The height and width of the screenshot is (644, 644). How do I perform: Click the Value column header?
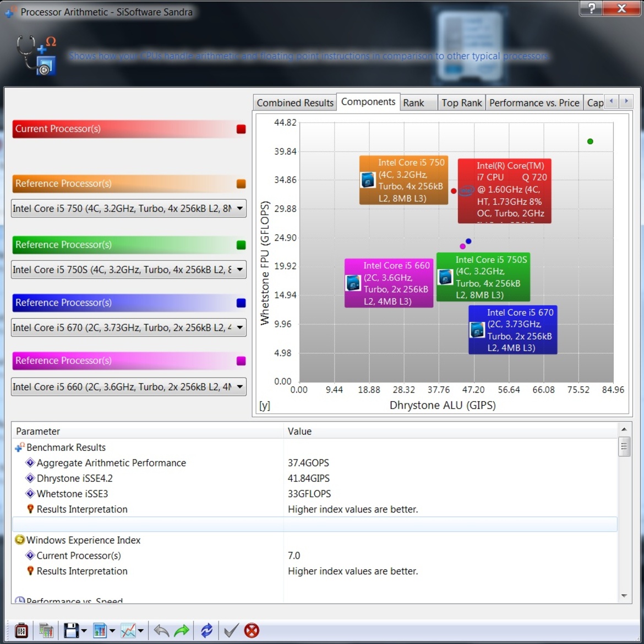click(x=450, y=431)
